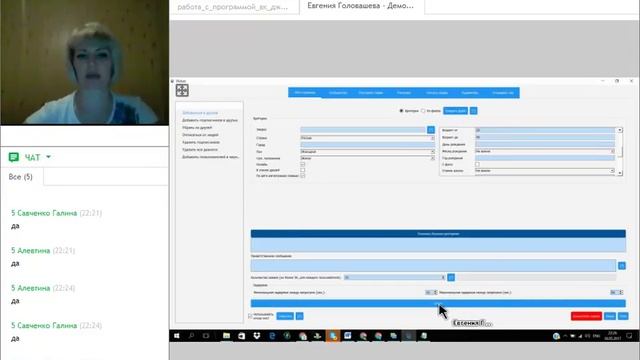Open the notification center icon in tray
640x360 pixels.
pyautogui.click(x=629, y=336)
